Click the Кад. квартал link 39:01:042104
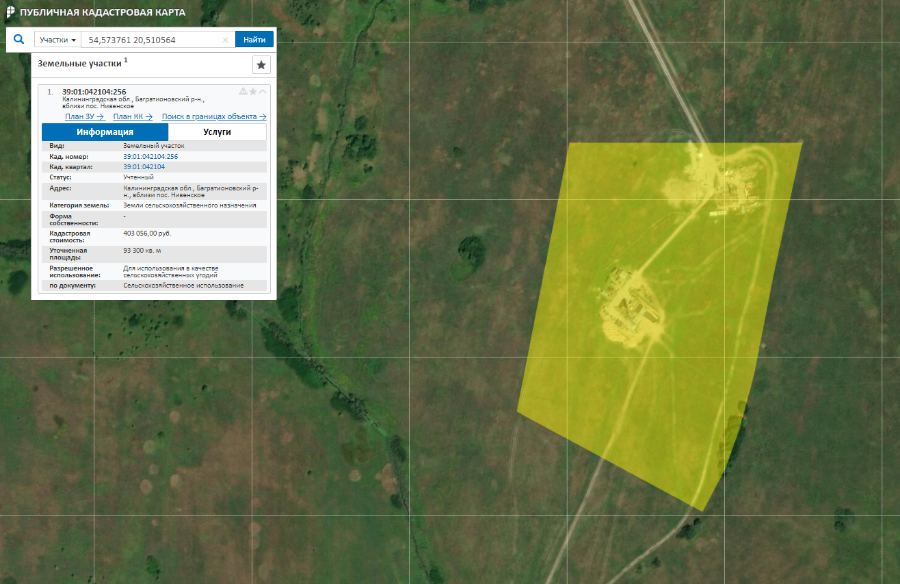 [143, 166]
